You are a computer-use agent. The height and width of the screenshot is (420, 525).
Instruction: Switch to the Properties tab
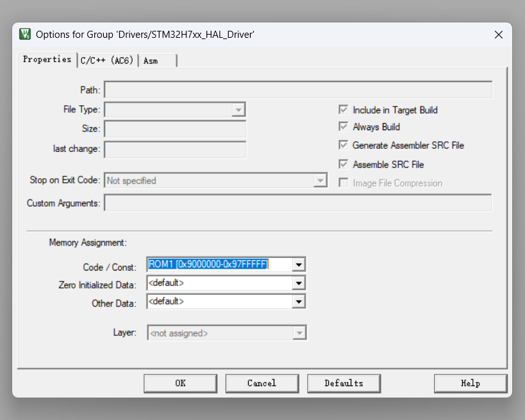click(47, 59)
